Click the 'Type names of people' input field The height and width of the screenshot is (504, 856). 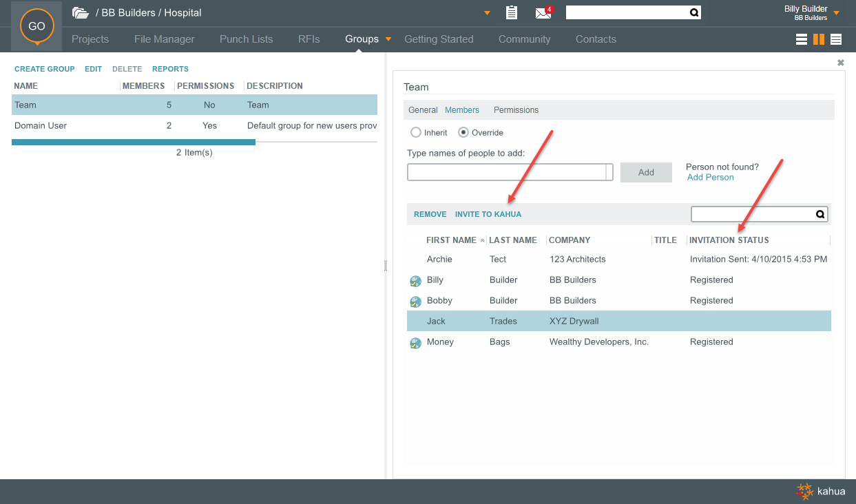coord(506,172)
